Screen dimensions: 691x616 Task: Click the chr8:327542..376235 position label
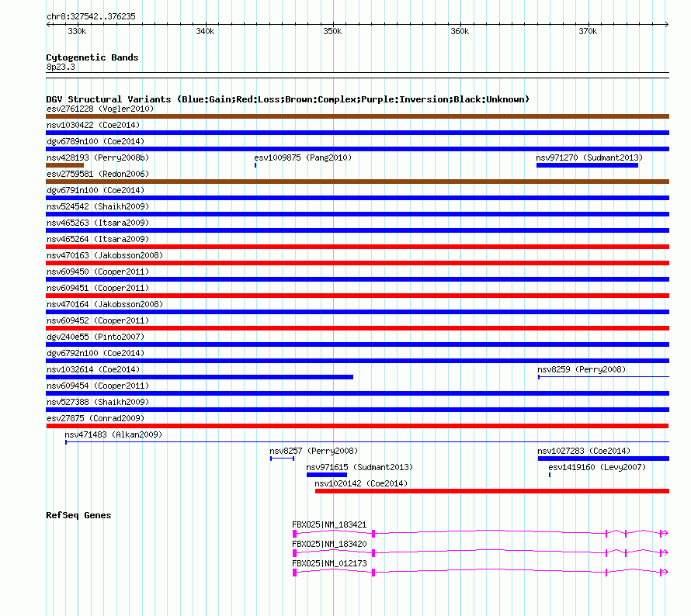click(x=91, y=16)
